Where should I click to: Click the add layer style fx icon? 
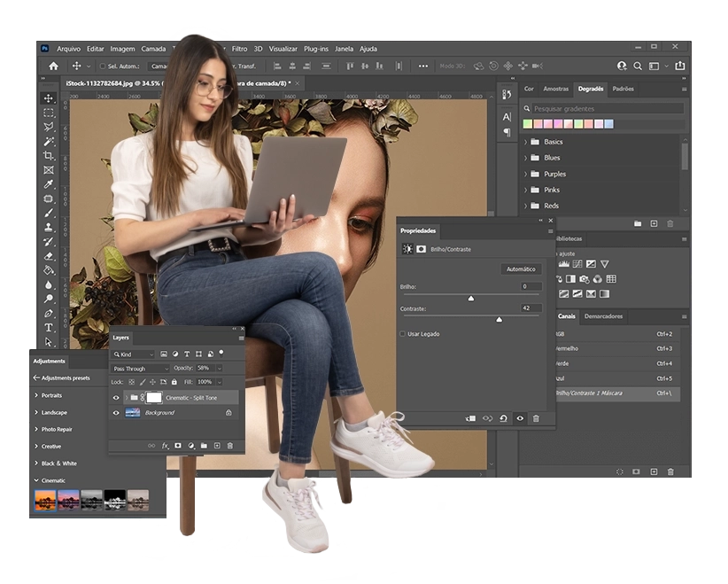click(x=165, y=445)
